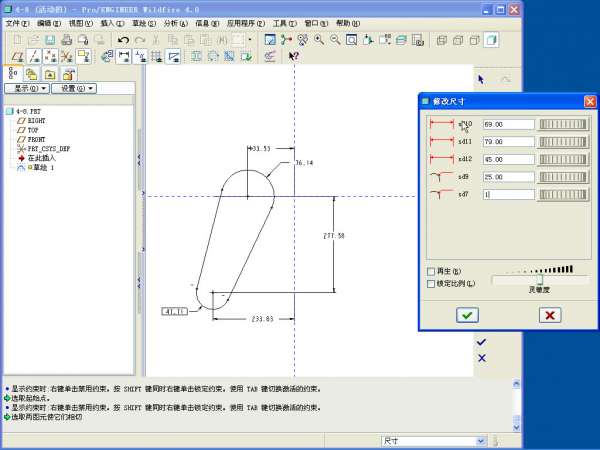
Task: Click the What's This help cursor icon
Action: coord(294,57)
